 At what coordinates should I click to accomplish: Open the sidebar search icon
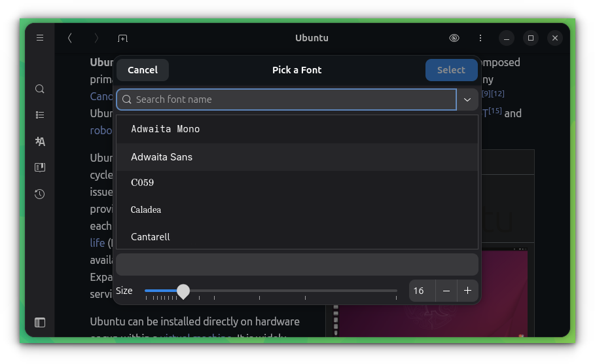click(40, 89)
